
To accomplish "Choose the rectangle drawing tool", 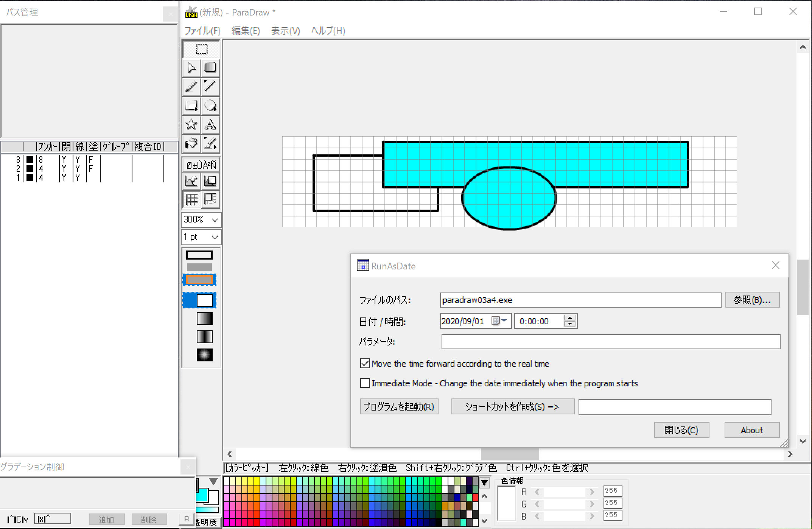I will pyautogui.click(x=191, y=106).
